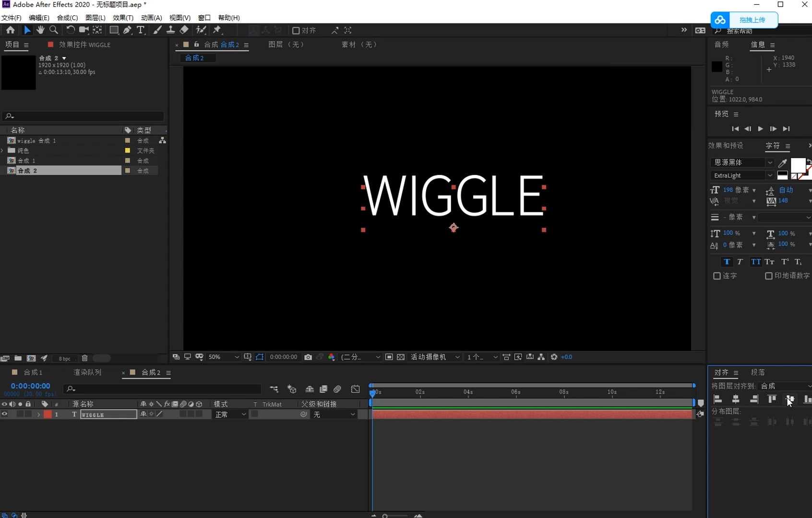Click the trash icon in project panel
Viewport: 812px width, 518px height.
85,358
